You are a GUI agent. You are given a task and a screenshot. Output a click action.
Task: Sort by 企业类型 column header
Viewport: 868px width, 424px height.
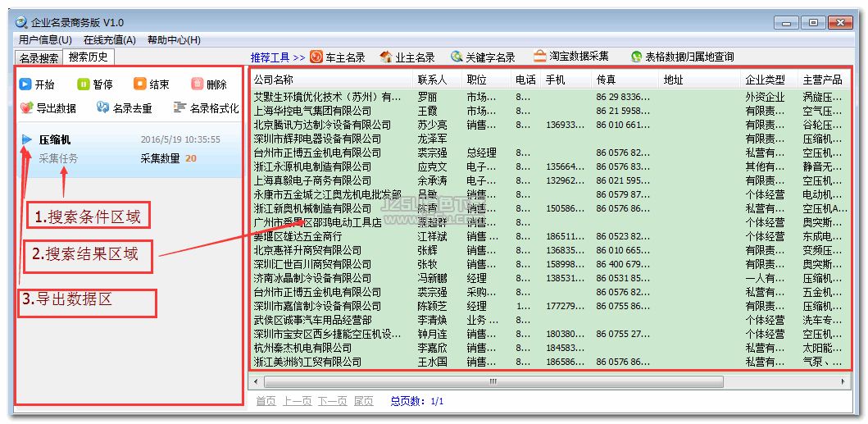point(769,80)
